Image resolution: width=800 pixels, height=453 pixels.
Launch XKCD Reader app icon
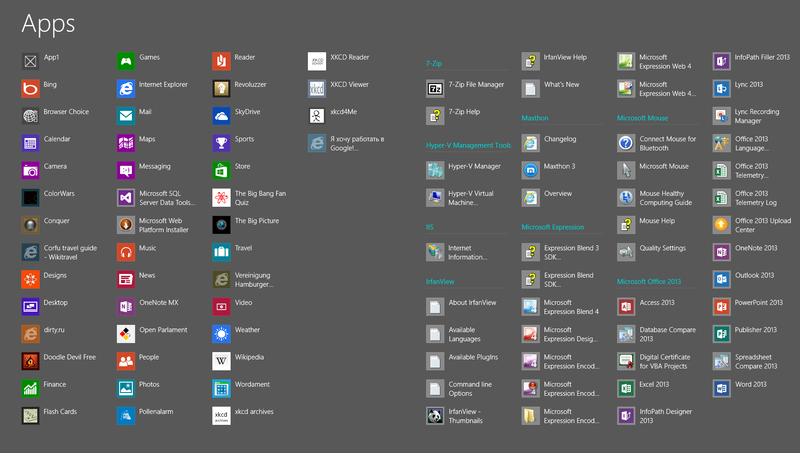click(x=316, y=61)
